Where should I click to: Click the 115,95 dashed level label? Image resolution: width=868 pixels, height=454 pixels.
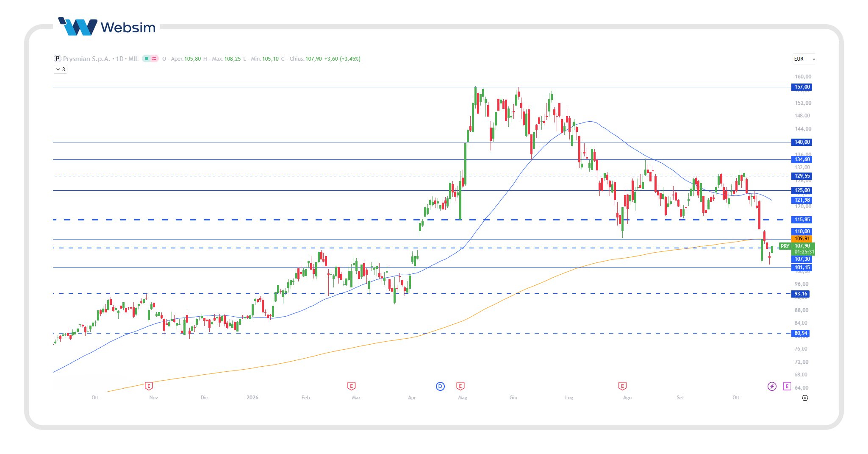coord(802,220)
